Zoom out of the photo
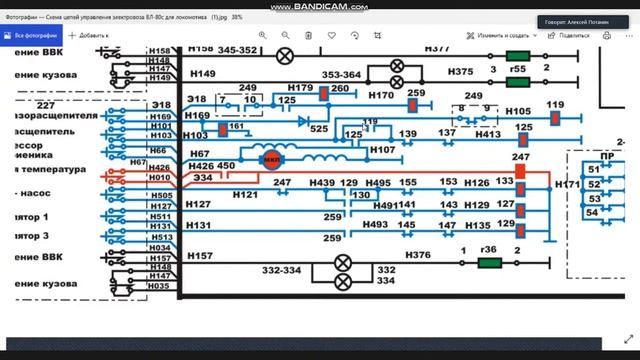The width and height of the screenshot is (640, 360). coord(285,36)
